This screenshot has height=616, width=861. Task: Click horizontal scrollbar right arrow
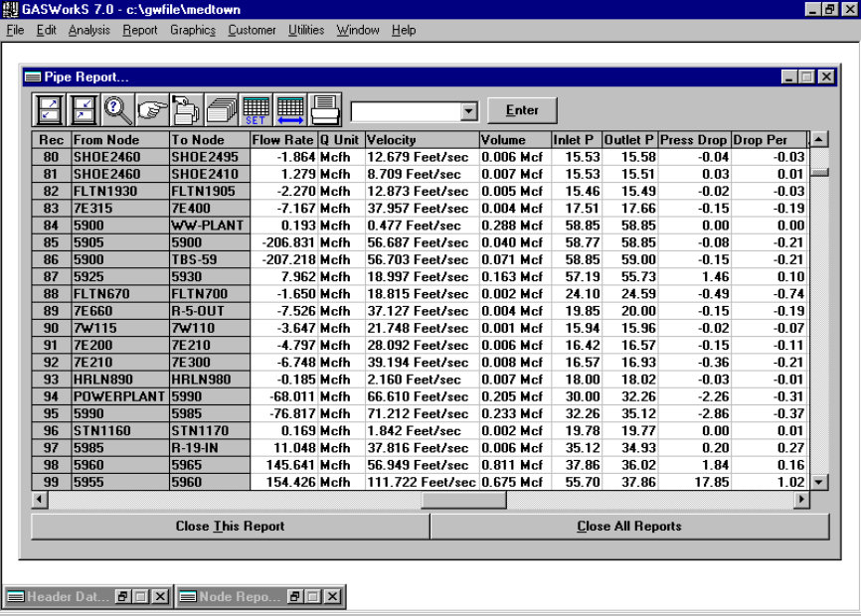click(x=801, y=500)
